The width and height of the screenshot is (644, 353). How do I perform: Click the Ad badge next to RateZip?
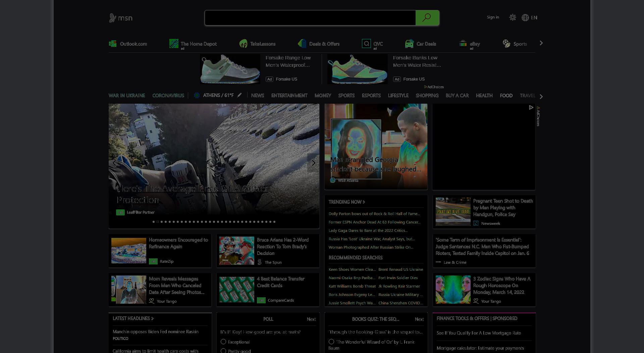tap(153, 261)
